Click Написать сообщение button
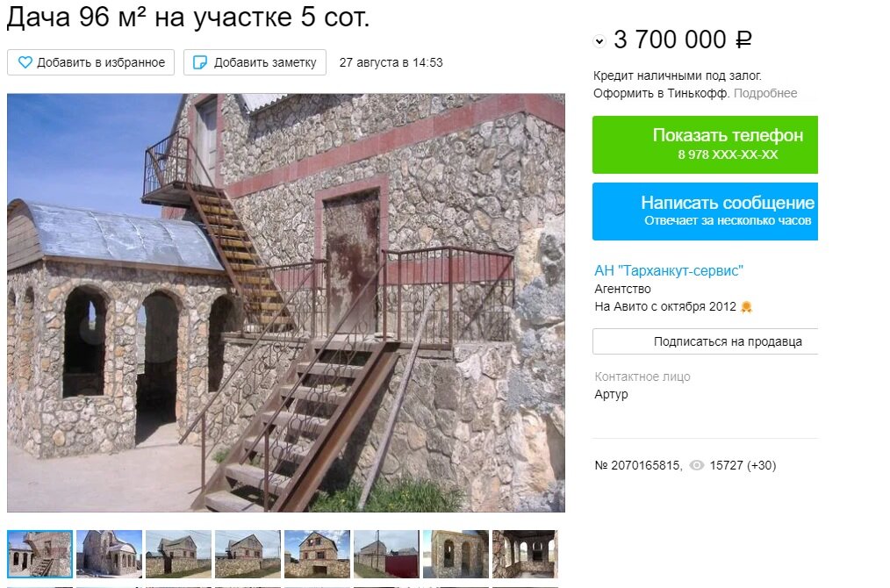This screenshot has height=588, width=890. tap(705, 212)
